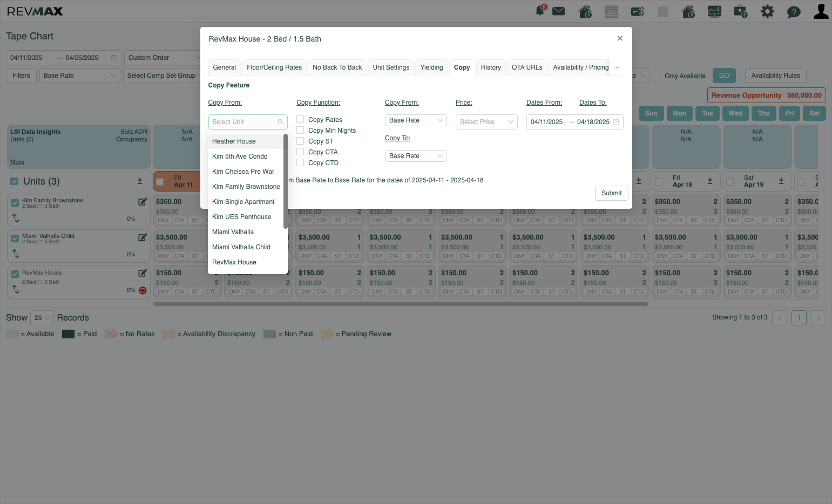Check the Copy CTA option
Screen dimensions: 832x504
tap(300, 152)
